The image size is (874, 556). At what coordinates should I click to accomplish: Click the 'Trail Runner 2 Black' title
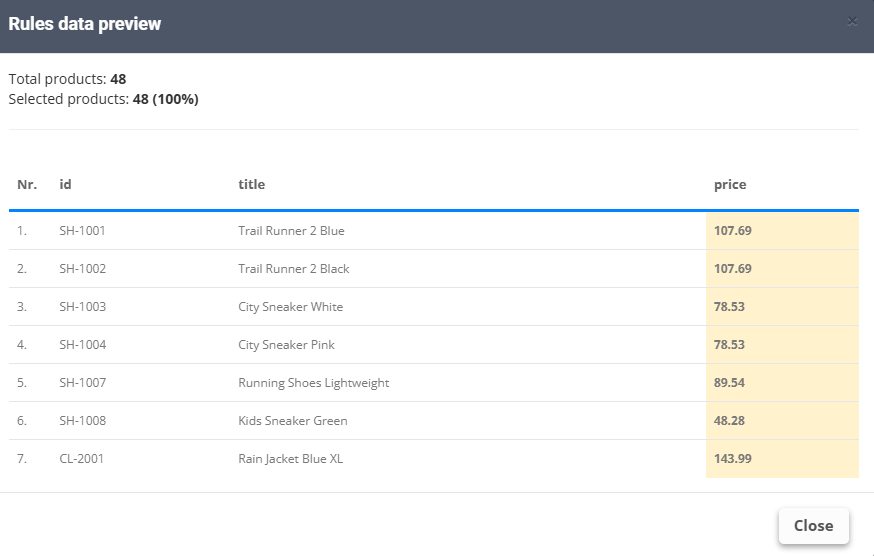pyautogui.click(x=294, y=269)
